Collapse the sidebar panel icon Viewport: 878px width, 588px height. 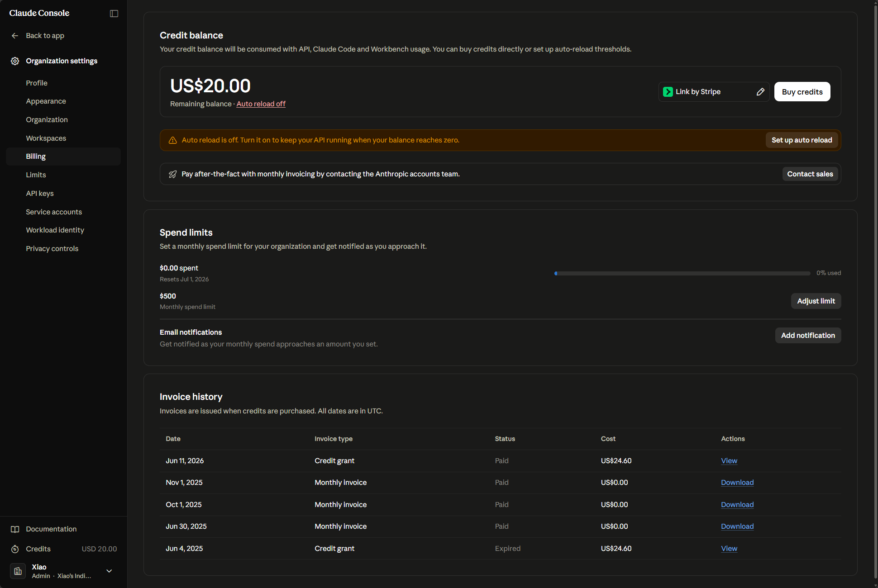click(114, 14)
